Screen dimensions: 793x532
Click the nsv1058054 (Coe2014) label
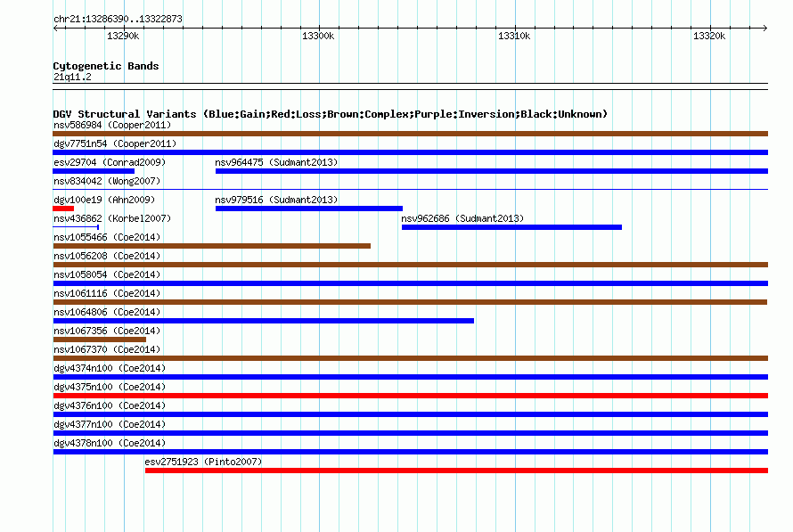click(x=107, y=274)
